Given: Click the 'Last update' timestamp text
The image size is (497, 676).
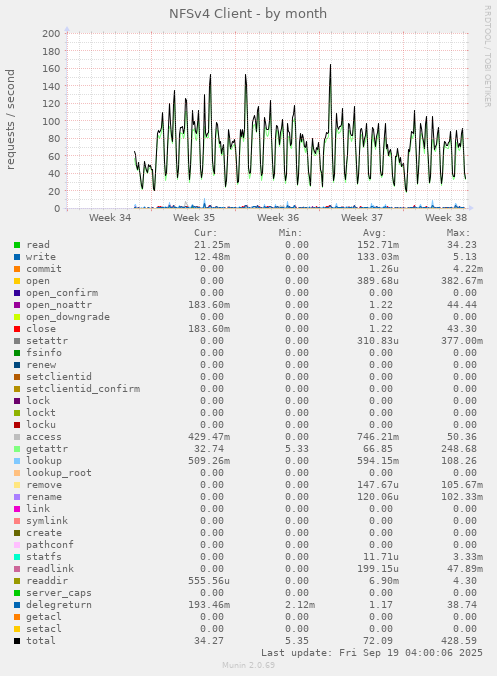Looking at the screenshot, I should [372, 653].
